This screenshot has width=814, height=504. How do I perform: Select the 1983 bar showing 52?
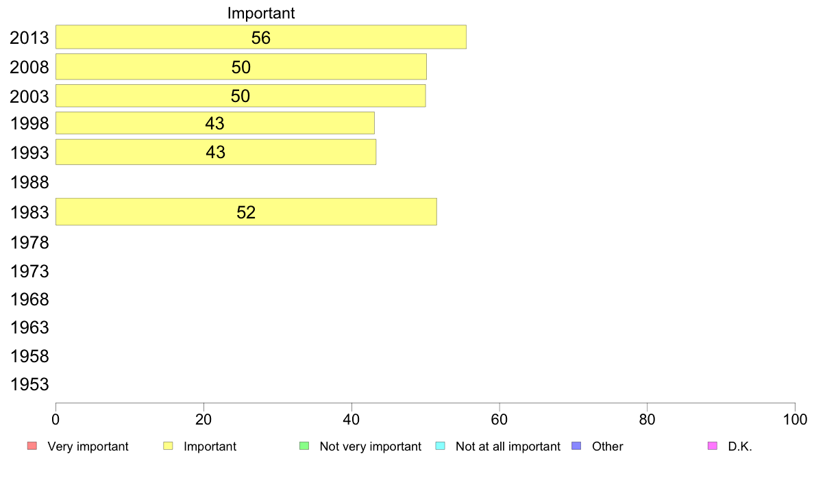(x=246, y=212)
